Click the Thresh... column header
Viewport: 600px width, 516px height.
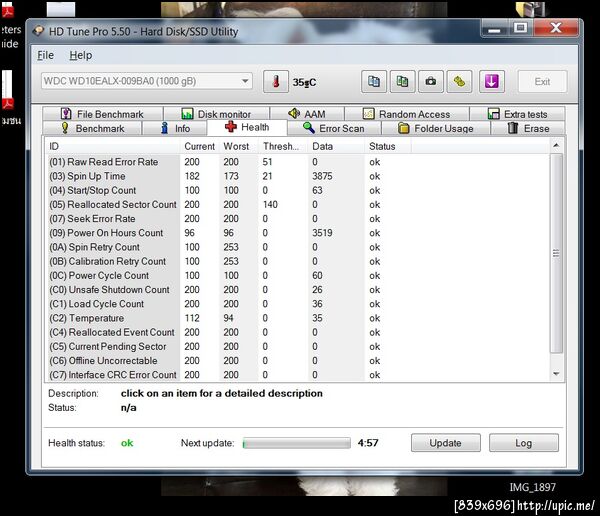pyautogui.click(x=284, y=146)
